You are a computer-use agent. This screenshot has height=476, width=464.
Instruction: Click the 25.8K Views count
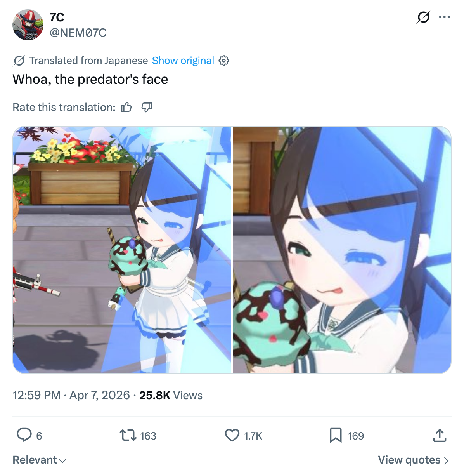[x=171, y=395]
